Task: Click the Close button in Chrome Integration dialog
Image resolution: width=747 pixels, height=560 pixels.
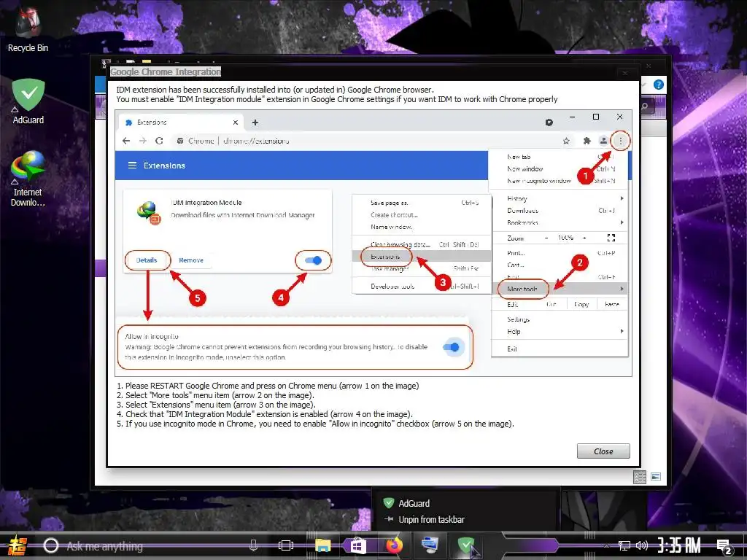Action: click(603, 451)
